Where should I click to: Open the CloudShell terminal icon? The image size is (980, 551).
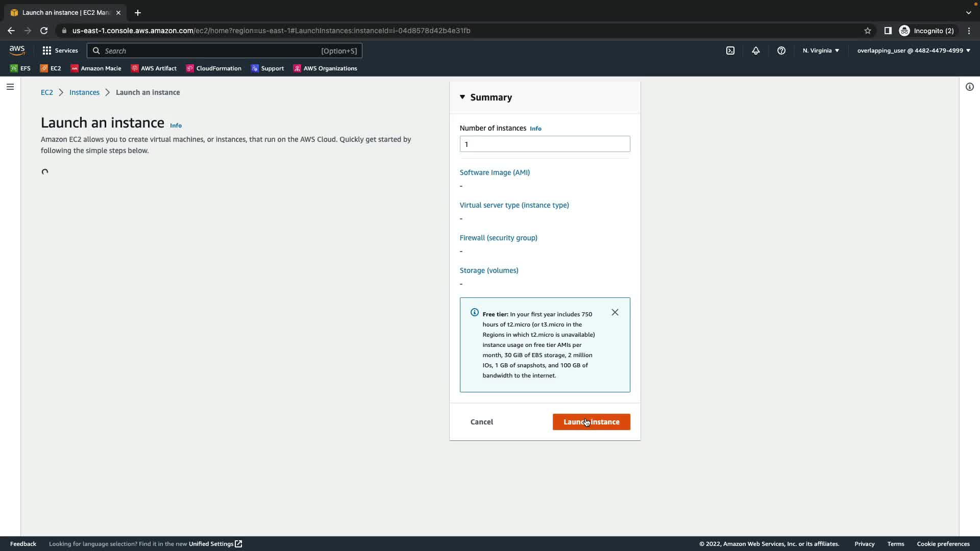730,51
